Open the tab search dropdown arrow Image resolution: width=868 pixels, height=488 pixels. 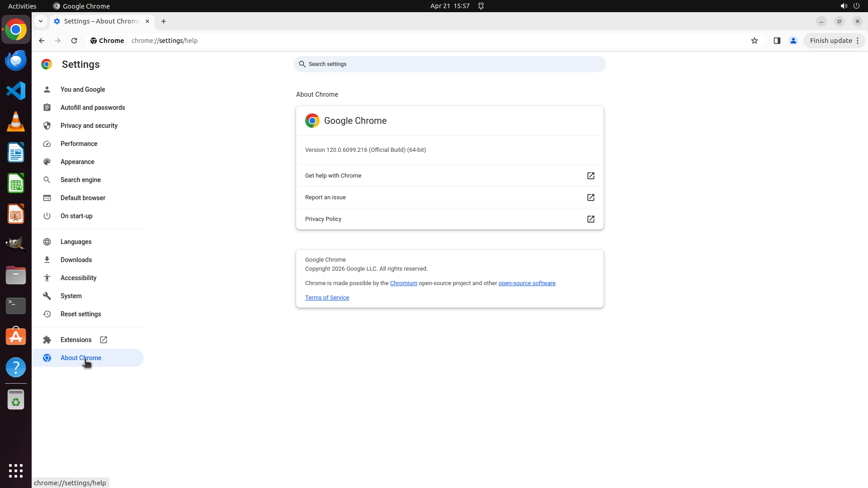point(41,21)
